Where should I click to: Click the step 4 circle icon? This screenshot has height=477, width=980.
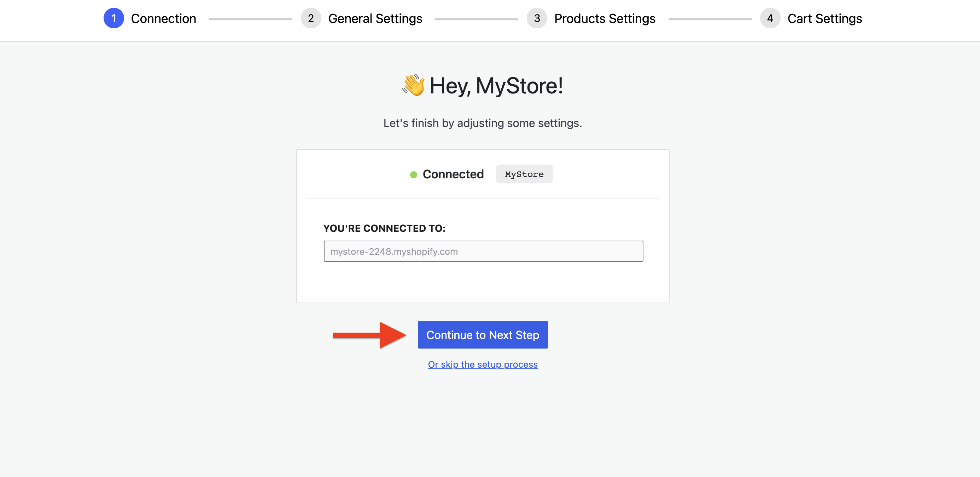[x=770, y=18]
